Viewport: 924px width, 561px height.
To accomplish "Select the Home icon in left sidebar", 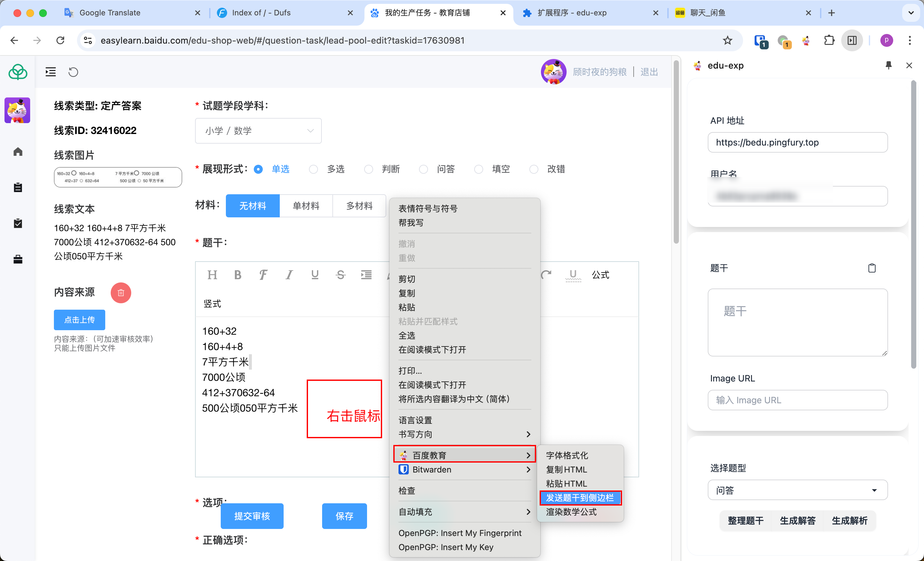I will [x=17, y=151].
